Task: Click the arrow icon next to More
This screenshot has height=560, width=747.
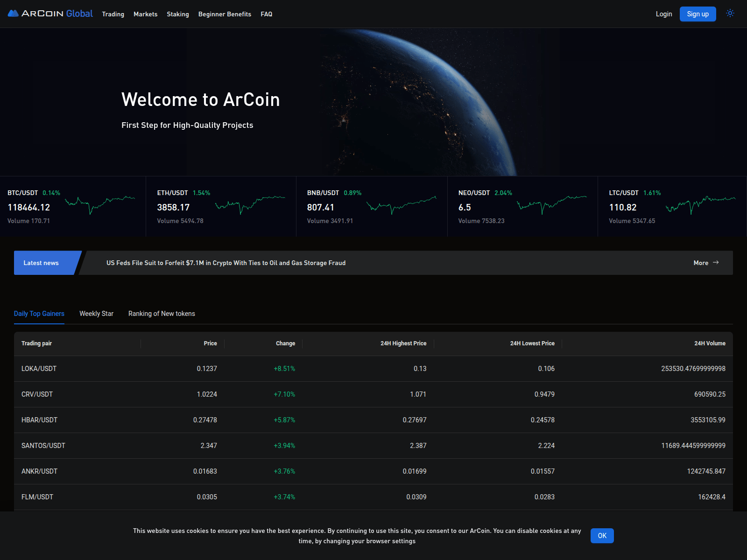Action: (x=716, y=263)
